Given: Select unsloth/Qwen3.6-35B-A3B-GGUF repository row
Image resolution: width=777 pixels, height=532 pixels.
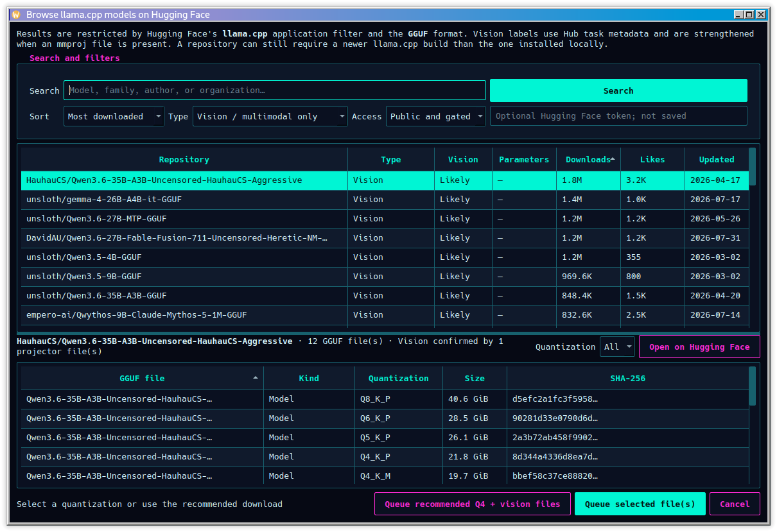Looking at the screenshot, I should pos(385,296).
